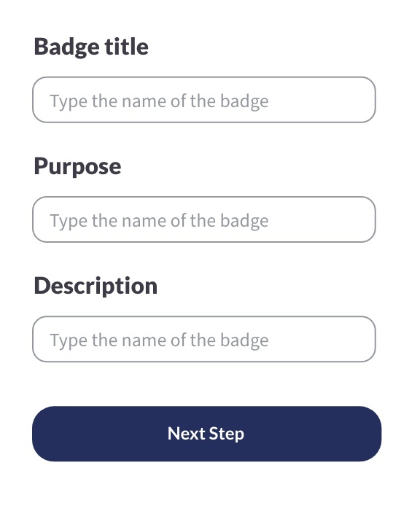Focus the Purpose text field

tap(204, 219)
